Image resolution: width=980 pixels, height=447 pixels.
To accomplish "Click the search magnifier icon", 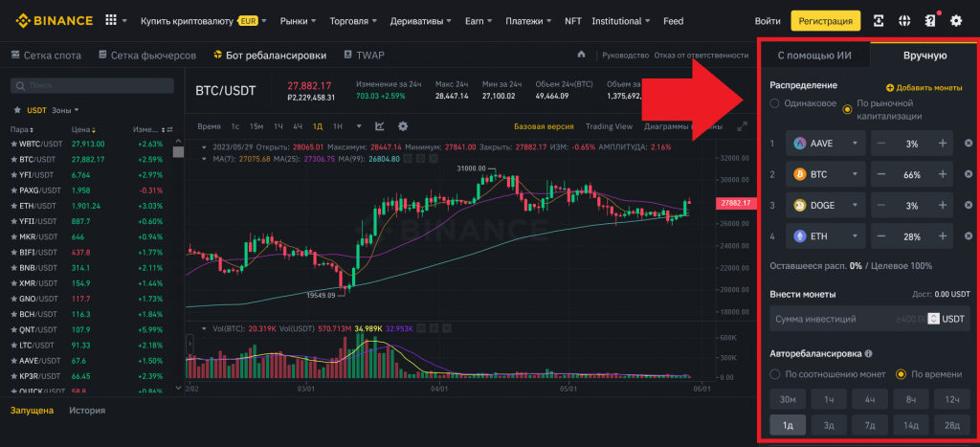I will 20,85.
